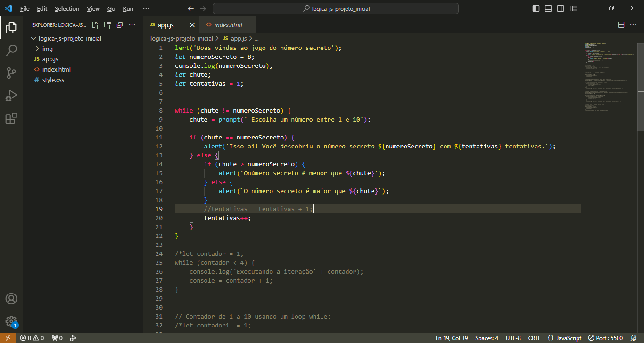Screen dimensions: 644x343
Task: Split the editor to the right
Action: [621, 25]
